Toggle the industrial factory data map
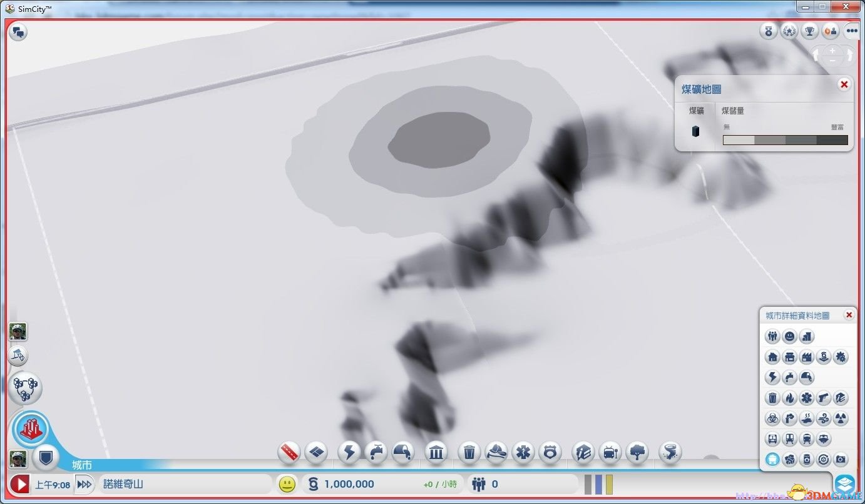This screenshot has height=504, width=865. 807,357
